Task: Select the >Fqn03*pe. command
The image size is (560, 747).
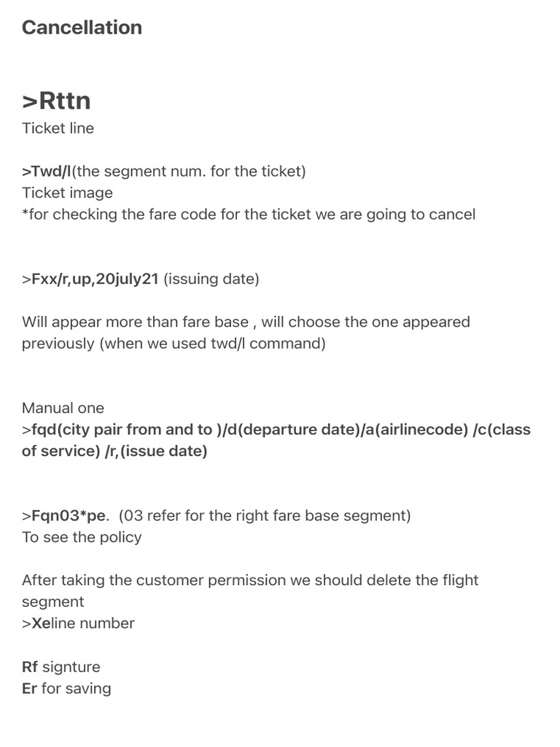Action: pyautogui.click(x=66, y=516)
